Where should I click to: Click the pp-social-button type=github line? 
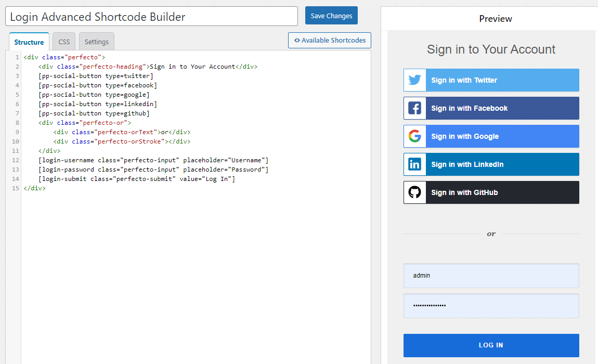pyautogui.click(x=94, y=113)
